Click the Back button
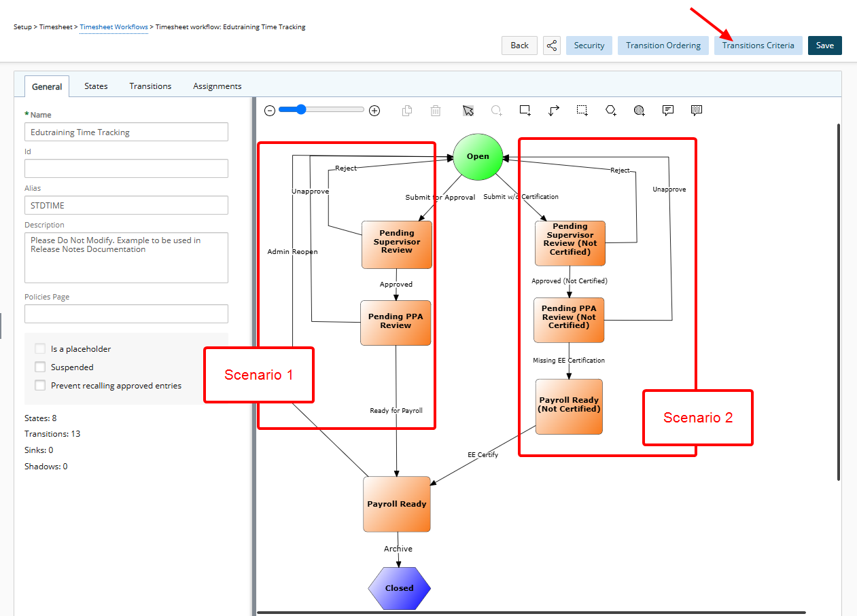The height and width of the screenshot is (616, 857). [520, 46]
